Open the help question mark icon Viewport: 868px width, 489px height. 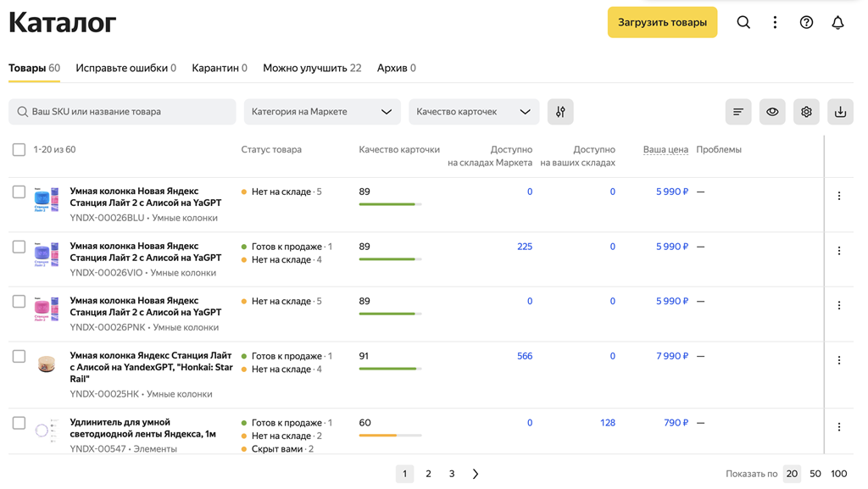(x=806, y=23)
